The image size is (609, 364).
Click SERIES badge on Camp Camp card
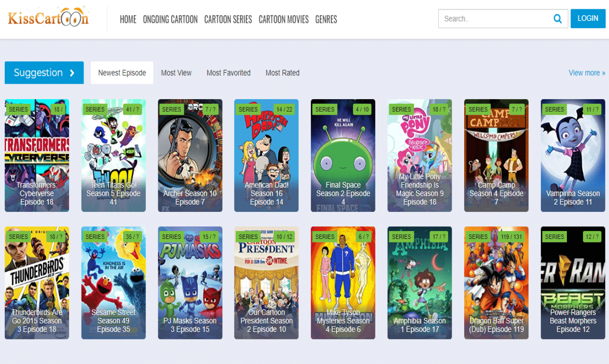click(478, 110)
